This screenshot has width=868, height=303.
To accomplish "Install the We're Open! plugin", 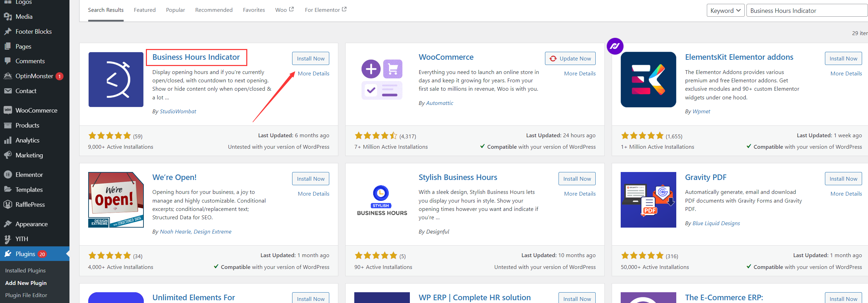I will [311, 179].
